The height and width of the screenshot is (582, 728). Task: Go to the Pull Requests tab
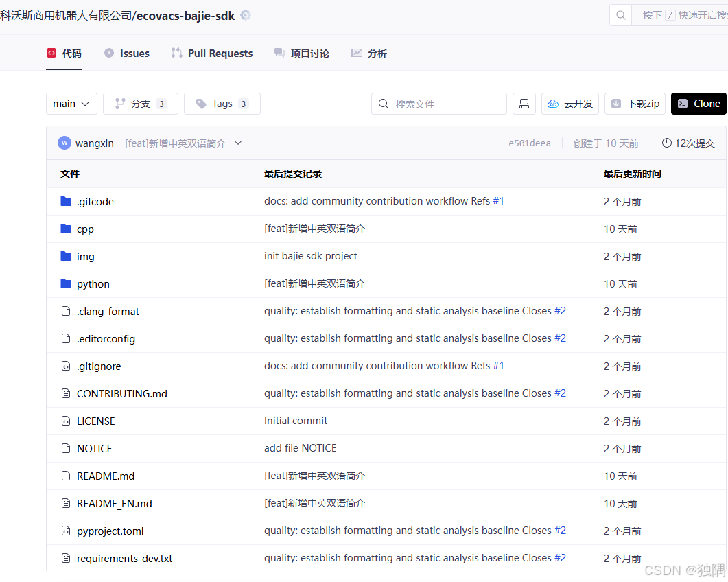tap(212, 54)
